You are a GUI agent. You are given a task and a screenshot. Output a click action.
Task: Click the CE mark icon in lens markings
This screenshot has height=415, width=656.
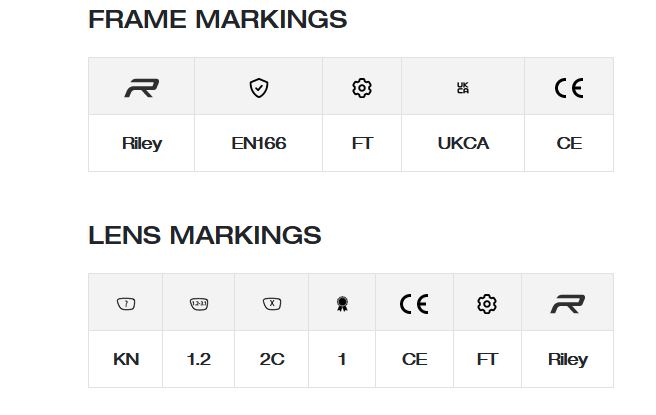[414, 304]
